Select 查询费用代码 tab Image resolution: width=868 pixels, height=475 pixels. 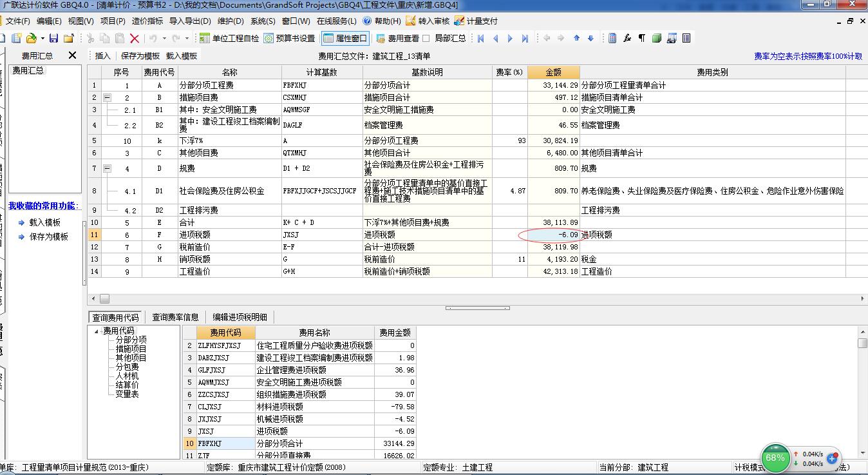click(x=115, y=317)
